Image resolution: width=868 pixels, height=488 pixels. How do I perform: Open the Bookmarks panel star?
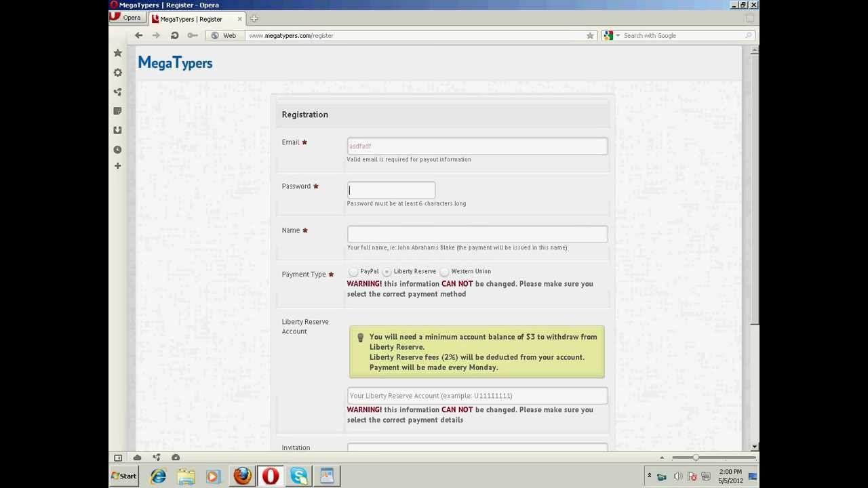click(117, 53)
